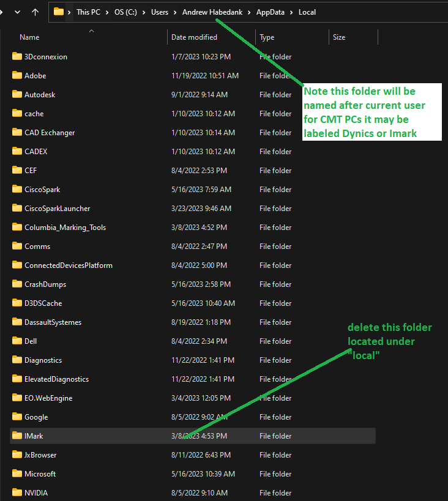This screenshot has width=448, height=501.
Task: Click the D3DSCache folder icon
Action: pyautogui.click(x=17, y=303)
